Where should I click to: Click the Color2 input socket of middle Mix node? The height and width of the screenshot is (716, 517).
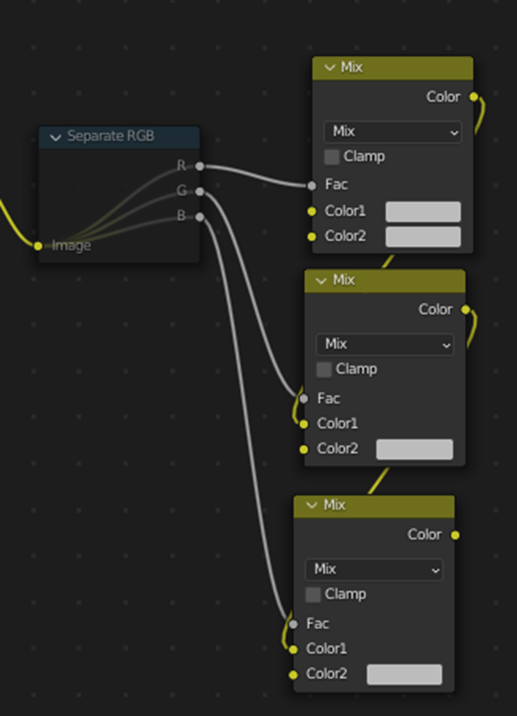(x=304, y=449)
